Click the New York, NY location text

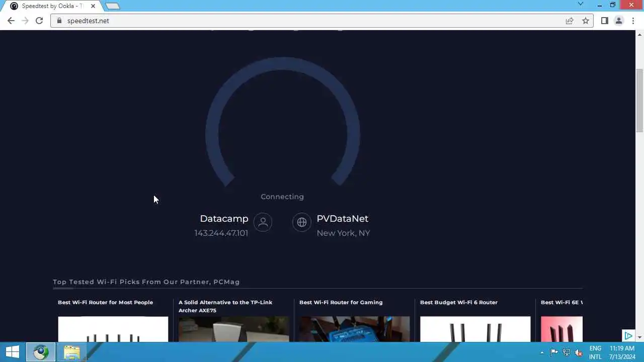pyautogui.click(x=343, y=233)
